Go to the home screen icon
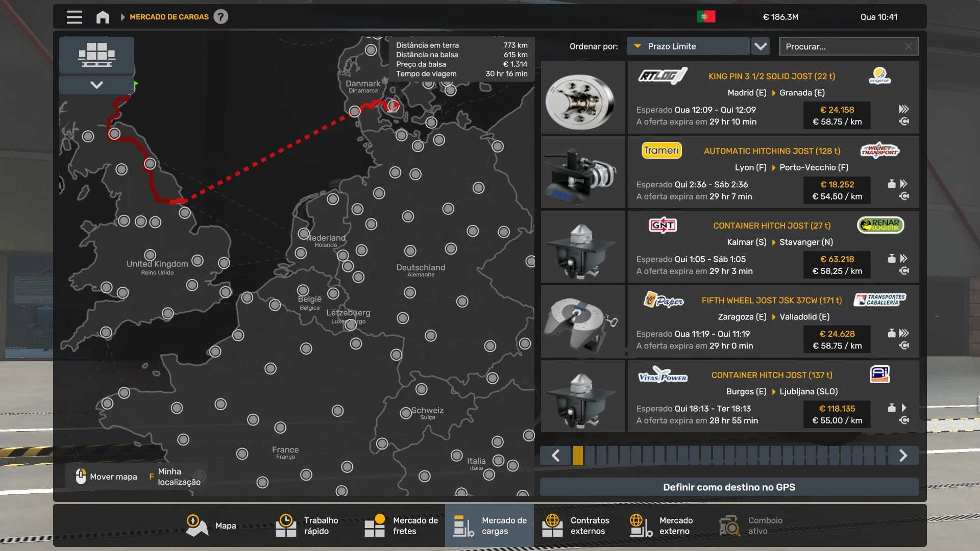The image size is (980, 551). [x=103, y=17]
